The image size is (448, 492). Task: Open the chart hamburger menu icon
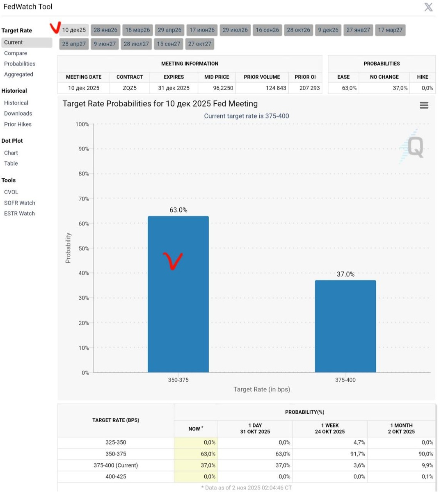[424, 105]
